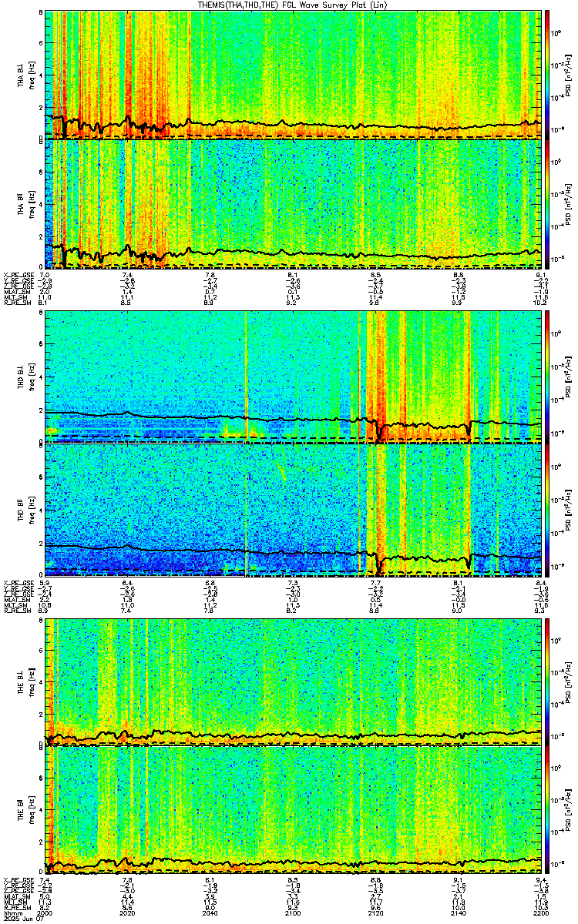Click the THA B-parallel spectrogram panel
Screen dimensions: 578x924
(294, 203)
